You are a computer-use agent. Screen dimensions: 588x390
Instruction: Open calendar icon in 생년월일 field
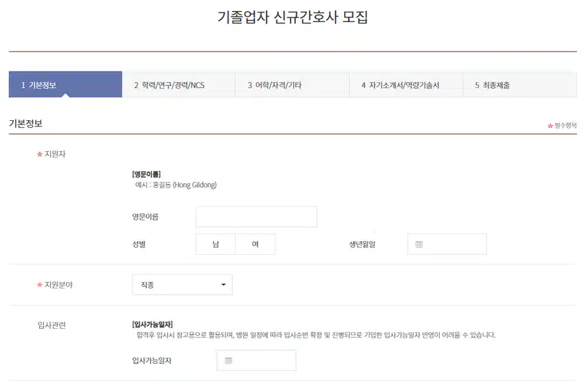point(419,244)
